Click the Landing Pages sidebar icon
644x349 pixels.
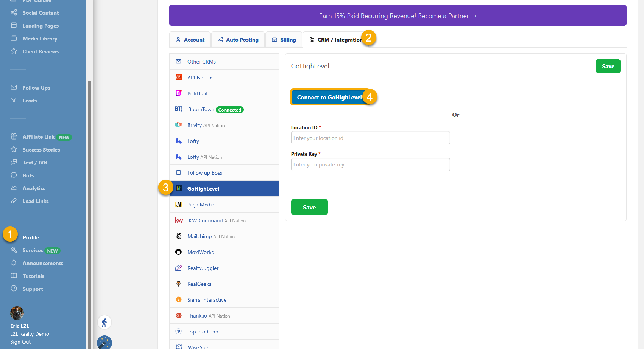14,25
